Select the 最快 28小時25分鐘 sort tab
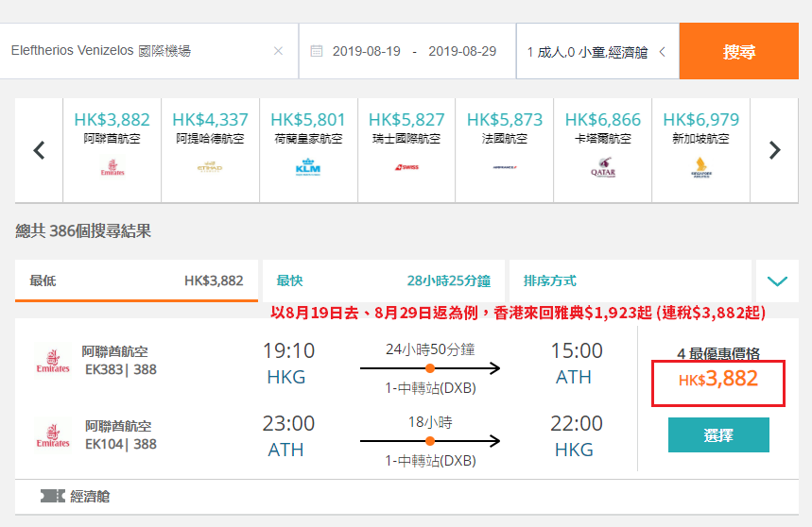 tap(383, 280)
